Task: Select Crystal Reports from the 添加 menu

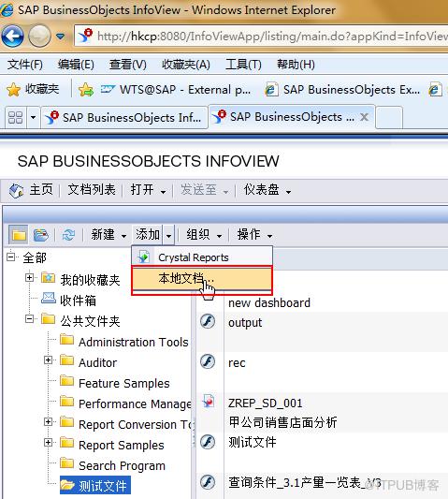Action: pos(202,257)
